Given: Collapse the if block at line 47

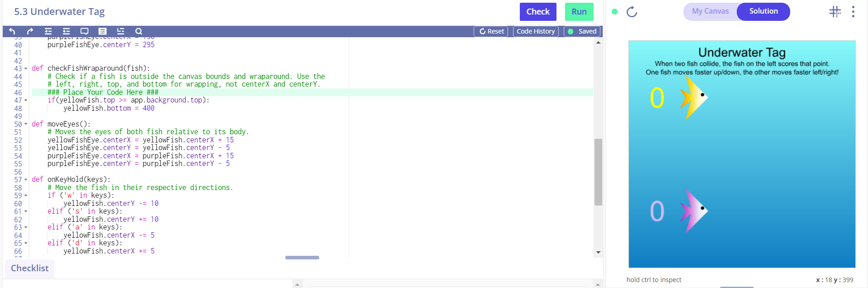Looking at the screenshot, I should [26, 100].
